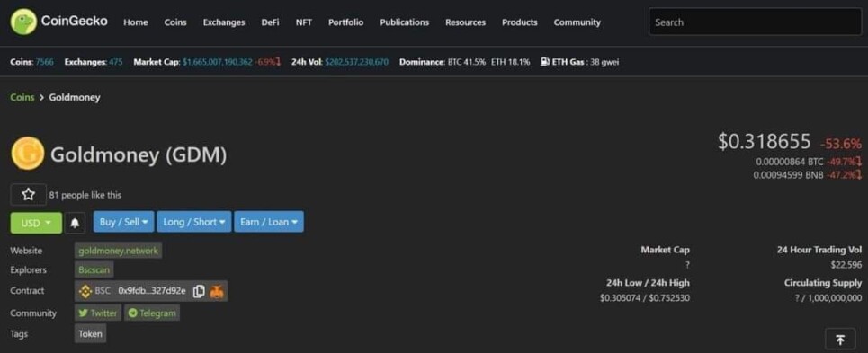Click the CoinGecko gecko logo

23,22
